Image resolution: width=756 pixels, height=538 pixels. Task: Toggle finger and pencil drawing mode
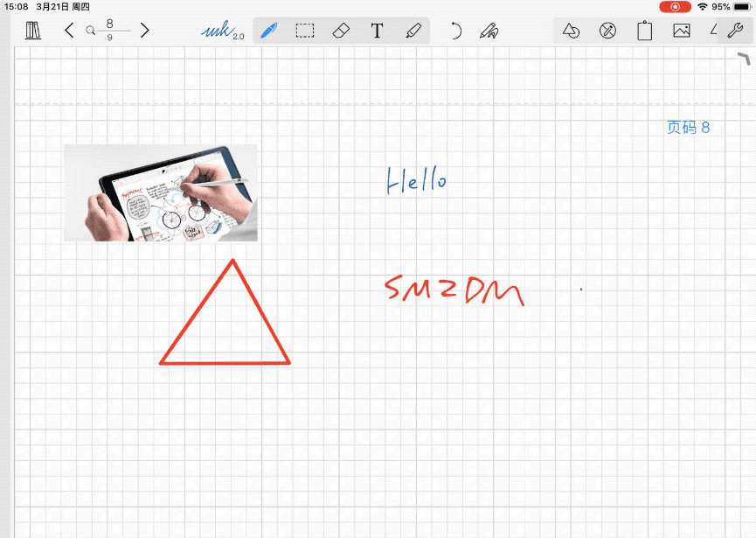point(489,31)
